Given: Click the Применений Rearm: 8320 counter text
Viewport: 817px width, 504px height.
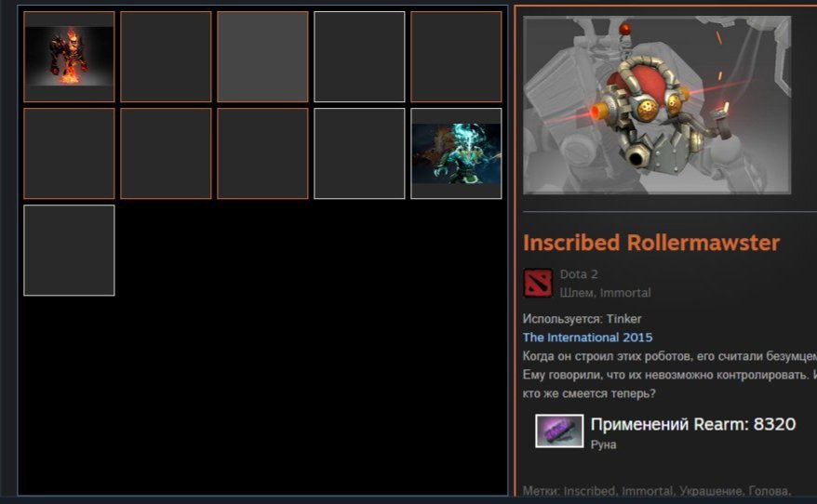Looking at the screenshot, I should tap(693, 424).
